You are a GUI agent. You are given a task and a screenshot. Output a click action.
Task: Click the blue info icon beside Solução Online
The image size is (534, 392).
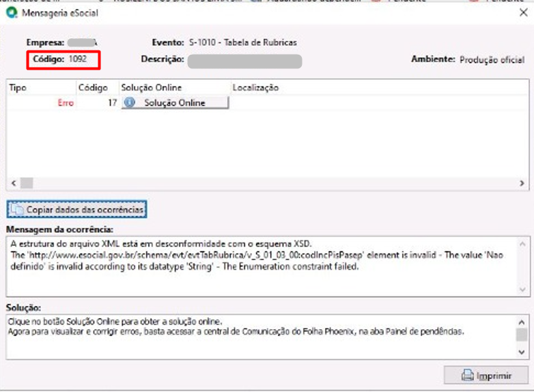[130, 102]
